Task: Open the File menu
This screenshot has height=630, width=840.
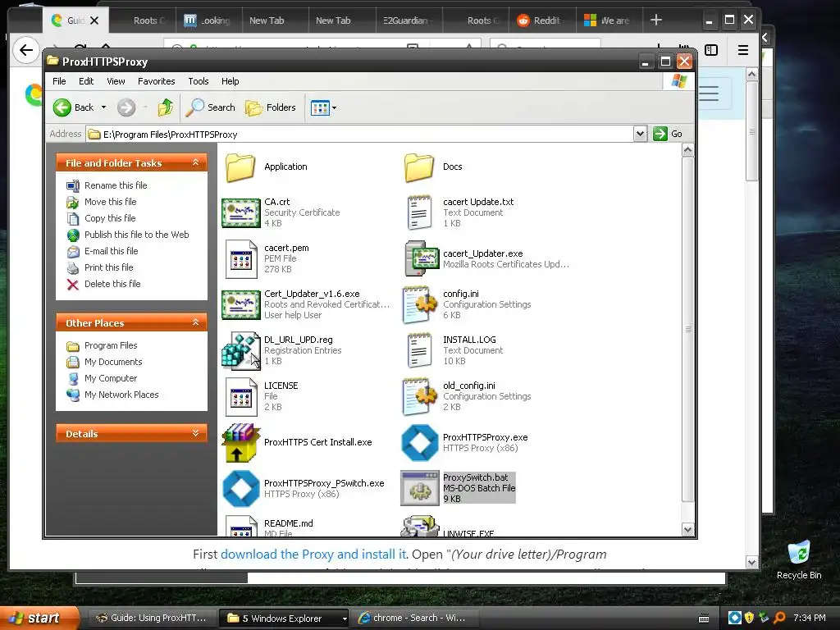Action: pos(59,81)
